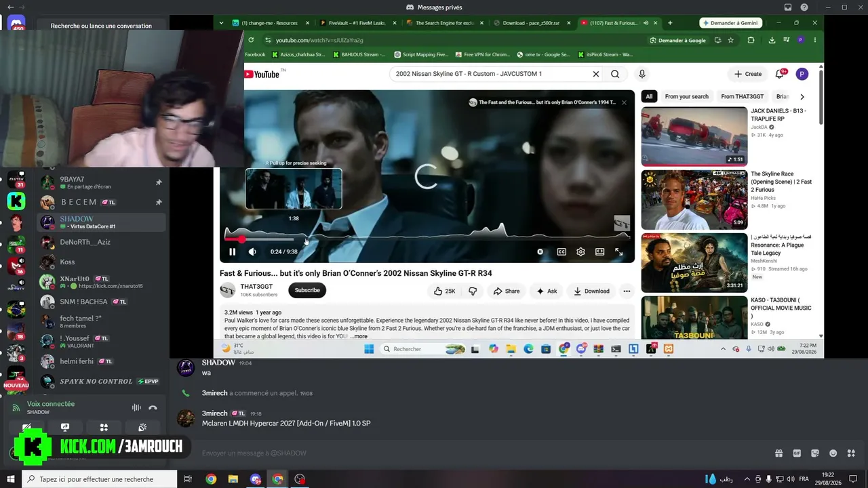The width and height of the screenshot is (868, 488).
Task: Click the Demander à Gemini button
Action: click(x=730, y=22)
